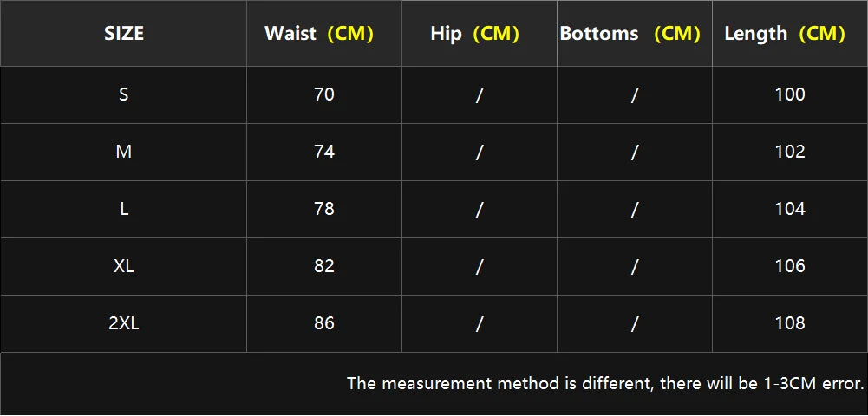Select the size S row label
The width and height of the screenshot is (868, 416).
(124, 94)
